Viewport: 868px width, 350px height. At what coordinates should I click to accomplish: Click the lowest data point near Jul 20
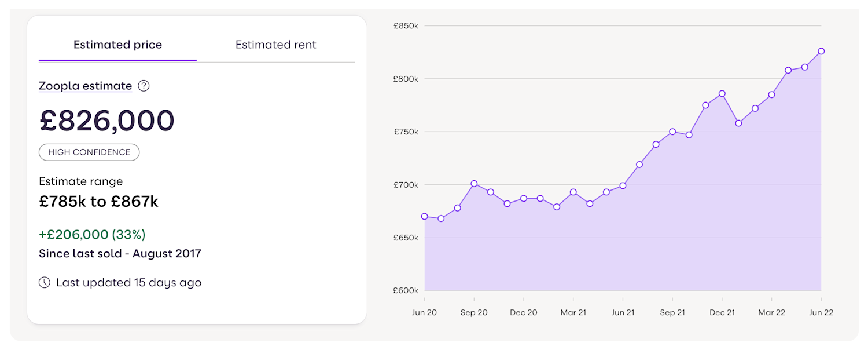click(x=441, y=218)
